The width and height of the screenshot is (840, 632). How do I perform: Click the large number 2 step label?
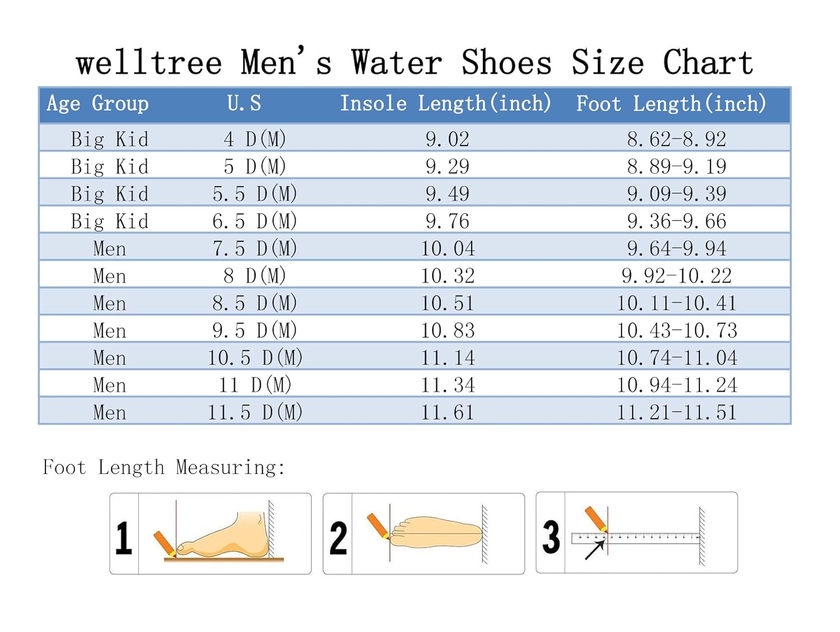[x=338, y=538]
